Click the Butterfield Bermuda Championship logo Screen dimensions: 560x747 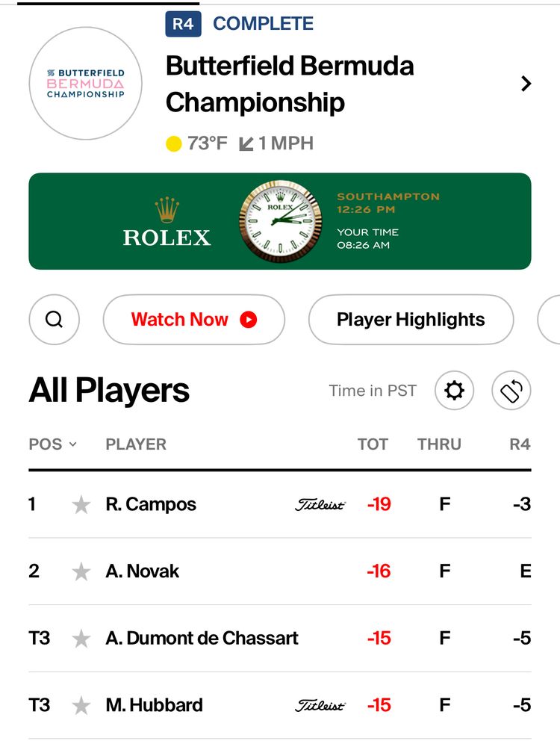[85, 84]
